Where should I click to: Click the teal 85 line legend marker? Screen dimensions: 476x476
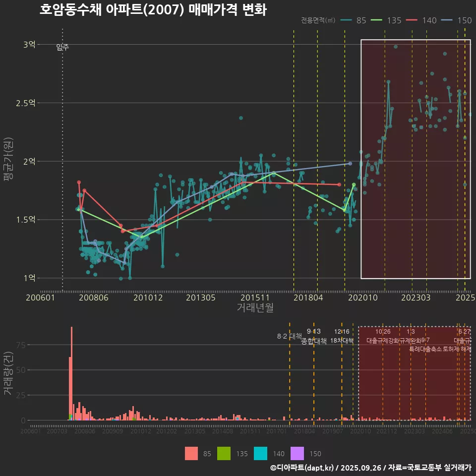coord(347,20)
